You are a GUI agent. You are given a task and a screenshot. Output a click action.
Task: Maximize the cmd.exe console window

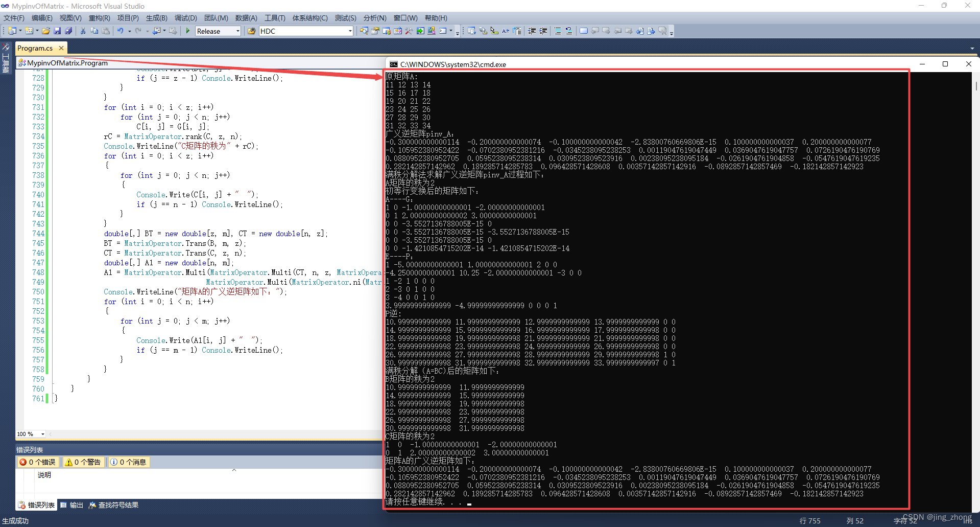point(945,64)
